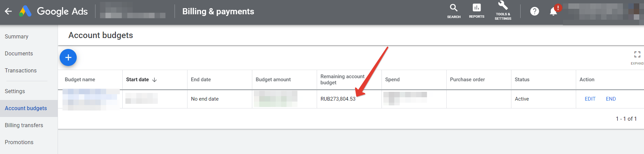Click the blue plus button to add budget

[x=68, y=57]
